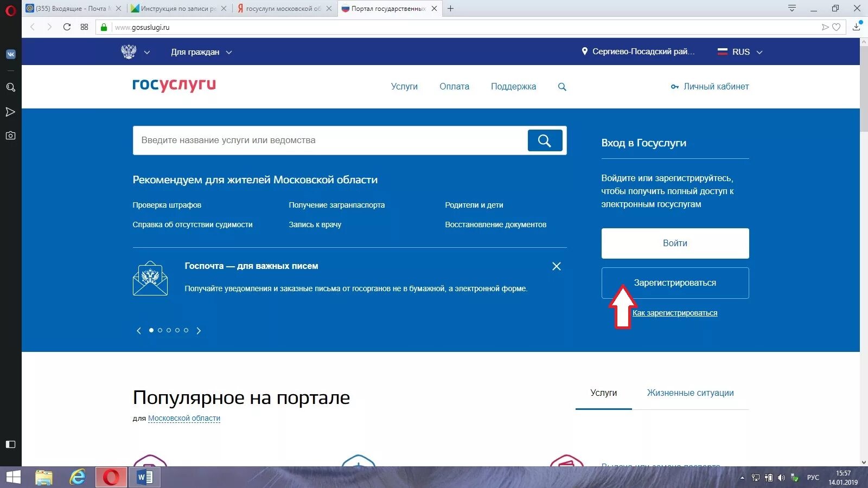Go forward with browser forward arrow

49,27
